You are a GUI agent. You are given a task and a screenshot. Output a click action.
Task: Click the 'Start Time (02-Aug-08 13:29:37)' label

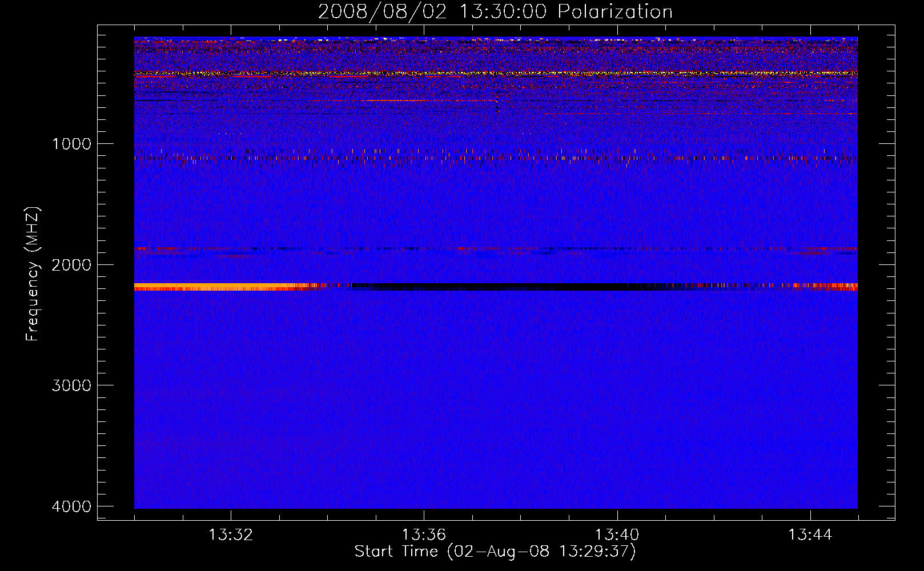(495, 552)
